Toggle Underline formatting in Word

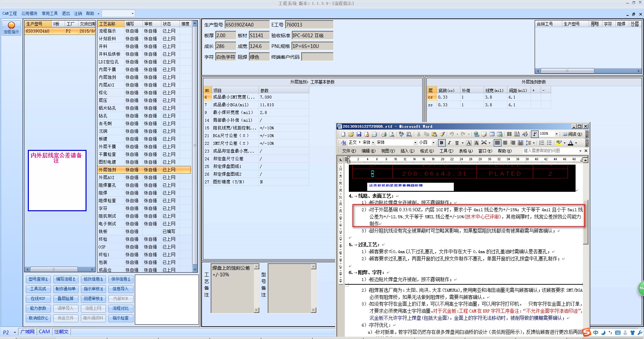pyautogui.click(x=457, y=143)
